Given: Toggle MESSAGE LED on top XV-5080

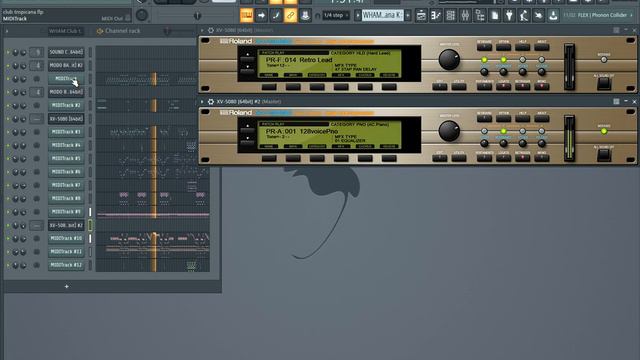Looking at the screenshot, I should [x=604, y=60].
